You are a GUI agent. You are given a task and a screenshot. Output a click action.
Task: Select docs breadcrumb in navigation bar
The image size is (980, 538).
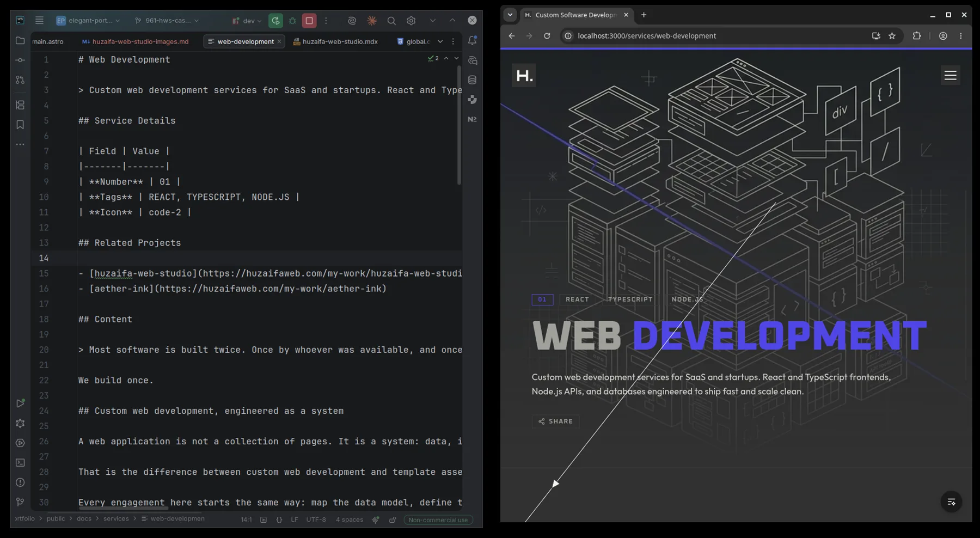coord(84,518)
